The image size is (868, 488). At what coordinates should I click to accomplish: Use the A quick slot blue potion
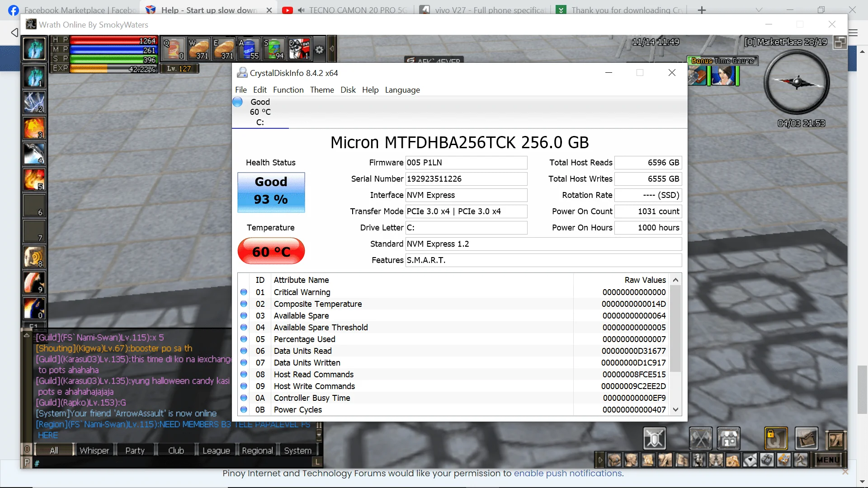click(x=249, y=49)
